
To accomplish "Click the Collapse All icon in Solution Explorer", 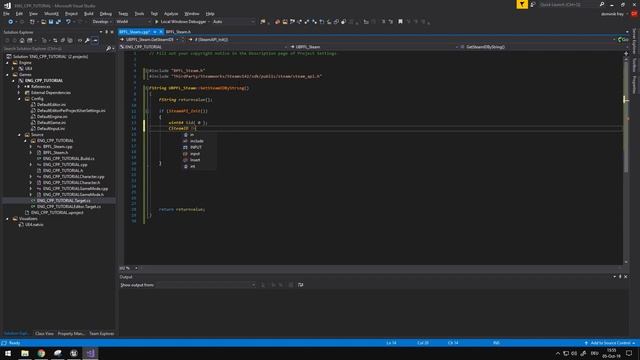I will pyautogui.click(x=63, y=40).
